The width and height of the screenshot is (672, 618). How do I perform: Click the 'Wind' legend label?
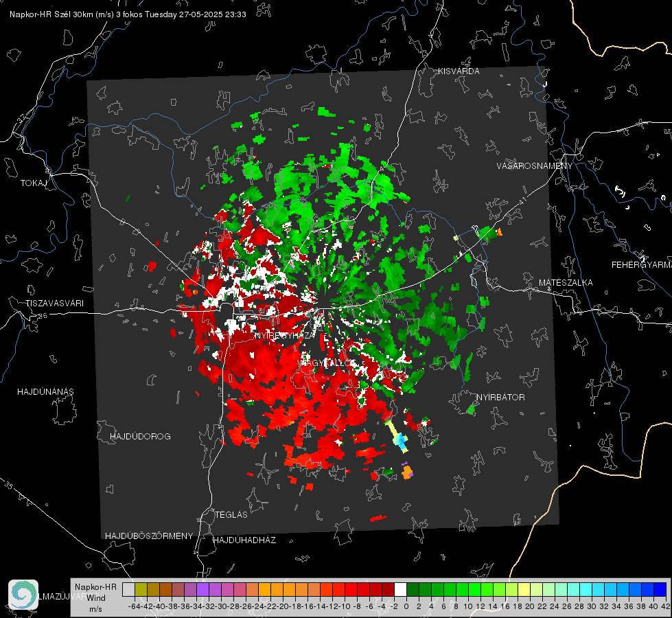point(96,597)
